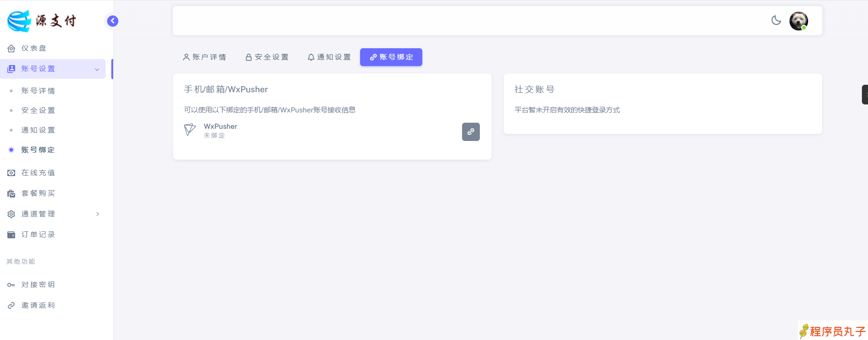This screenshot has height=340, width=868.
Task: Click the WxPusher paper plane icon
Action: click(x=190, y=130)
